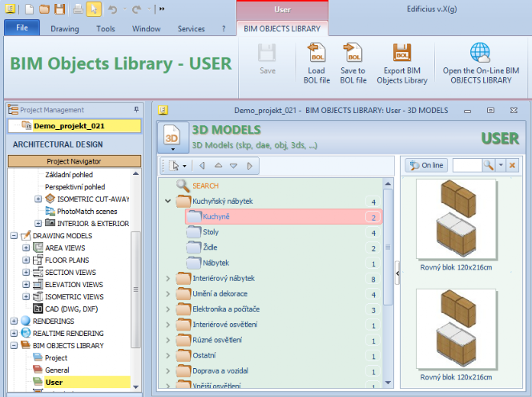This screenshot has width=532, height=397.
Task: Collapse the Kuchyňský nábytek folder
Action: click(167, 201)
